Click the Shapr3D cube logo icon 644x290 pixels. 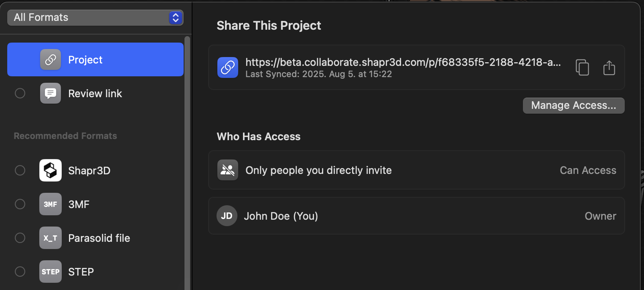click(x=51, y=170)
